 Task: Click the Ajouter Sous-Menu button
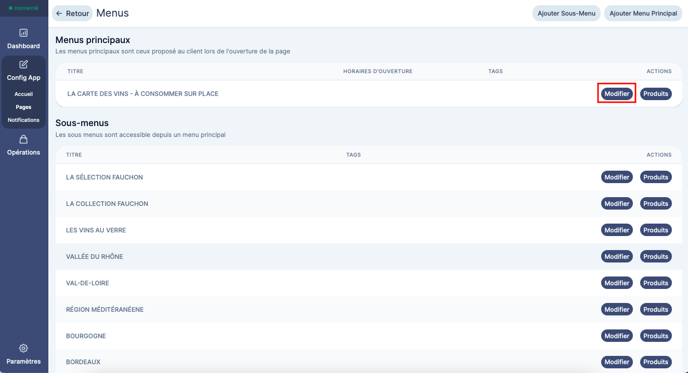(x=566, y=14)
